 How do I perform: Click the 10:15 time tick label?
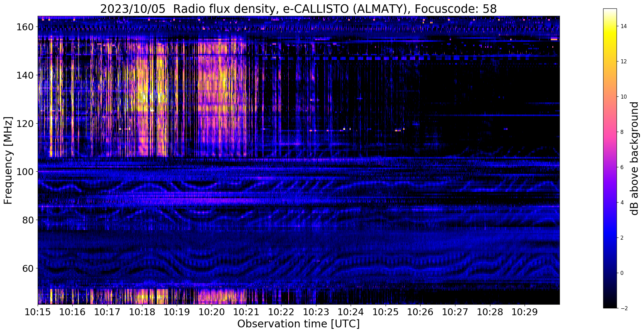click(38, 312)
